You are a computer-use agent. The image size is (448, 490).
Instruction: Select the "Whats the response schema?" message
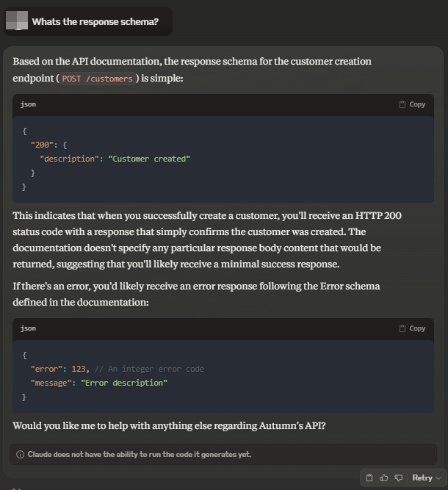tap(95, 21)
